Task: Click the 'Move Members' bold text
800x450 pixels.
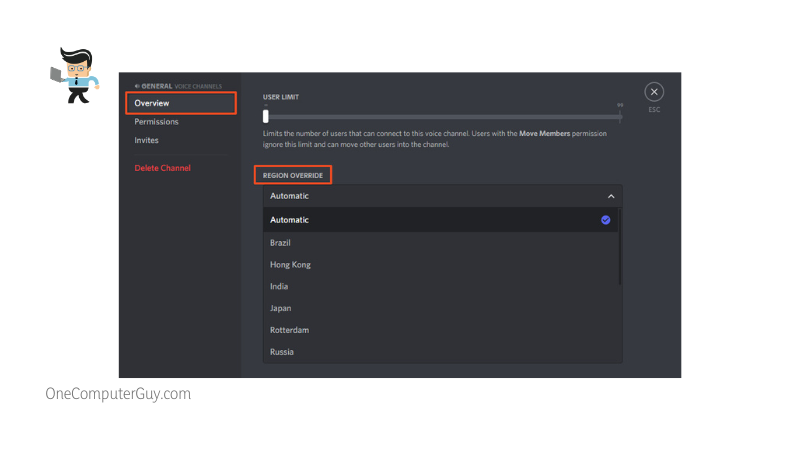Action: click(x=544, y=134)
